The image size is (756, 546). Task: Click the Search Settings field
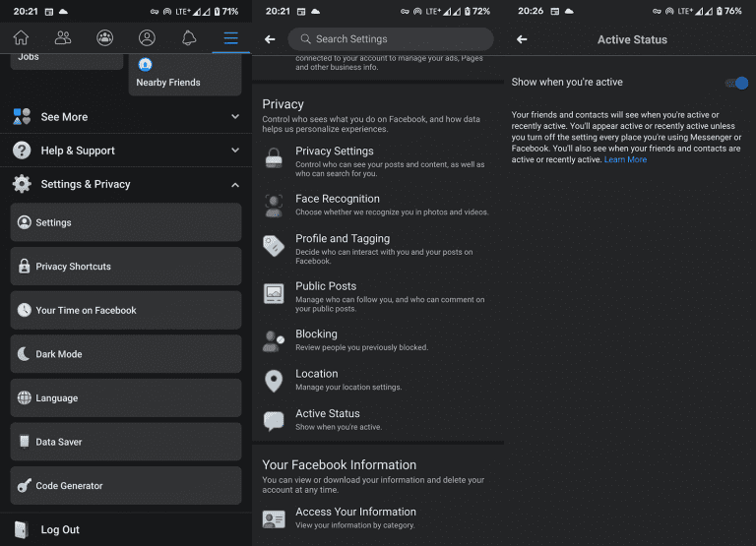click(x=391, y=39)
